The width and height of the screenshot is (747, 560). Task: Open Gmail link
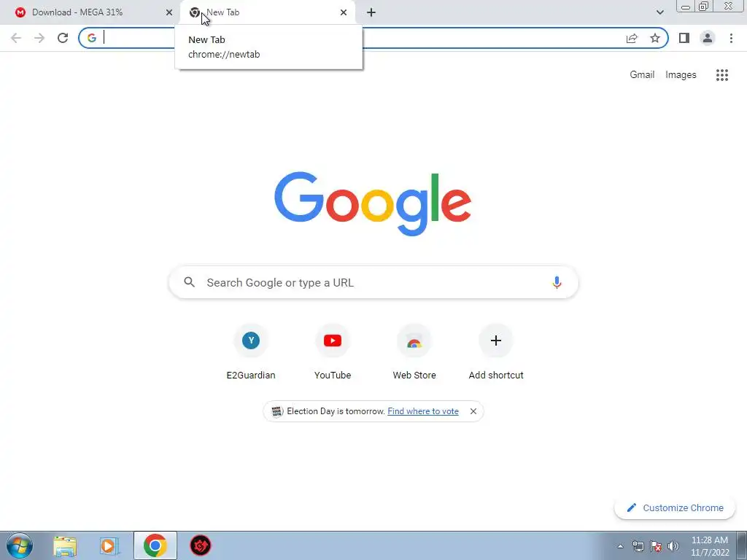point(642,75)
